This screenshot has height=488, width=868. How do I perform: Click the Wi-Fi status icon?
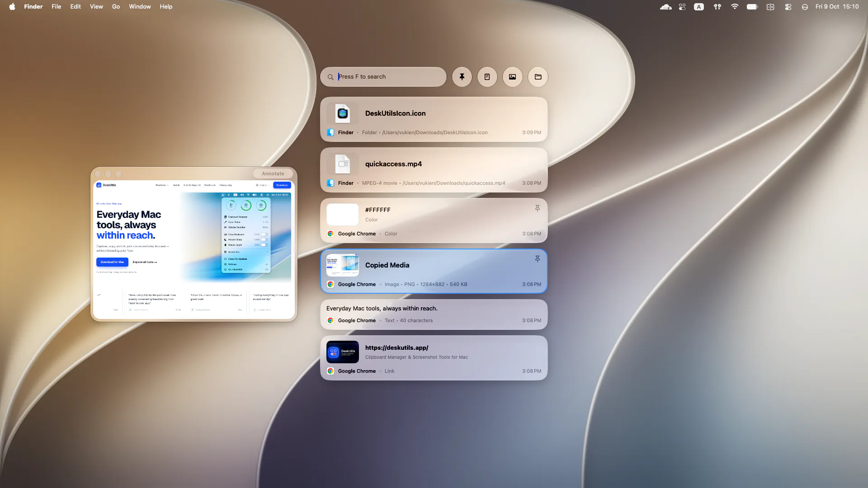tap(735, 7)
